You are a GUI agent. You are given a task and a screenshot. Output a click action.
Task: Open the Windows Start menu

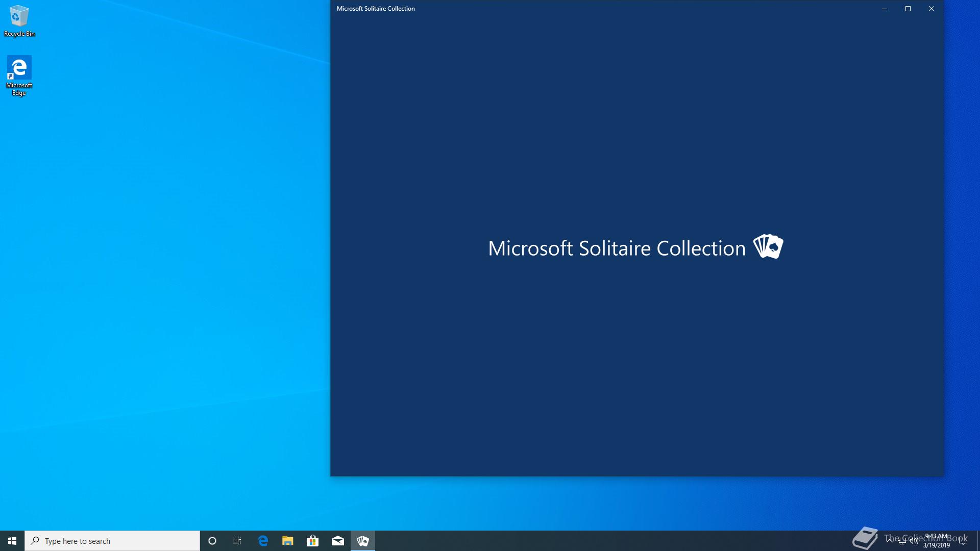coord(12,541)
